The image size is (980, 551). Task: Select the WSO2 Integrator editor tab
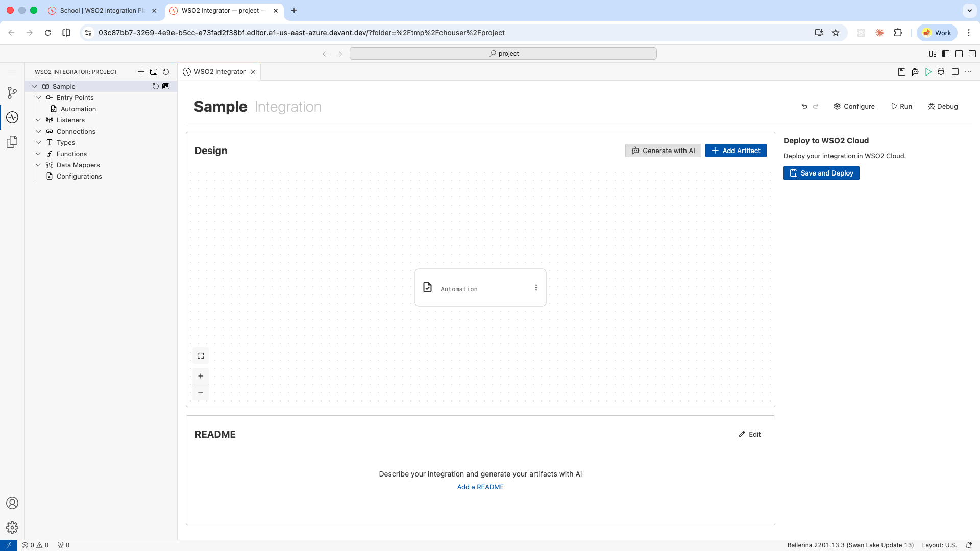(x=219, y=72)
